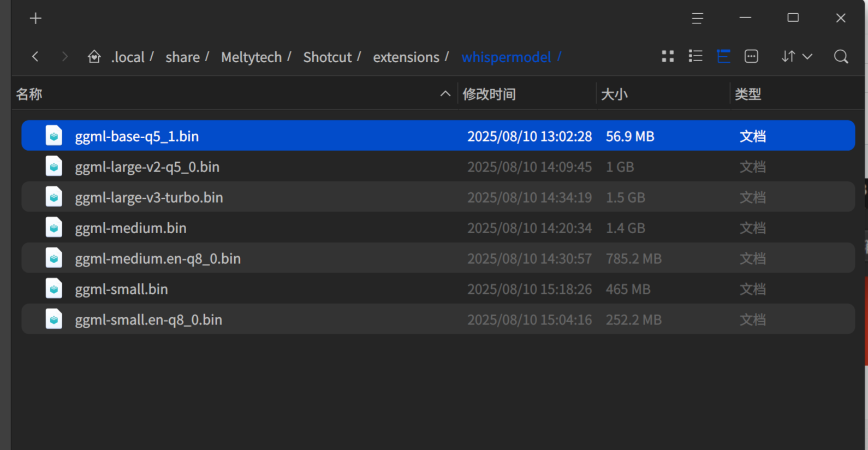Click the 1.5 GB size cell

pyautogui.click(x=625, y=197)
